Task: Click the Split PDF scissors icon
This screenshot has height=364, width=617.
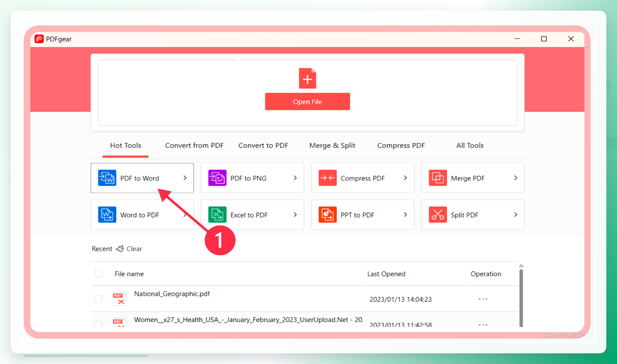Action: click(438, 214)
